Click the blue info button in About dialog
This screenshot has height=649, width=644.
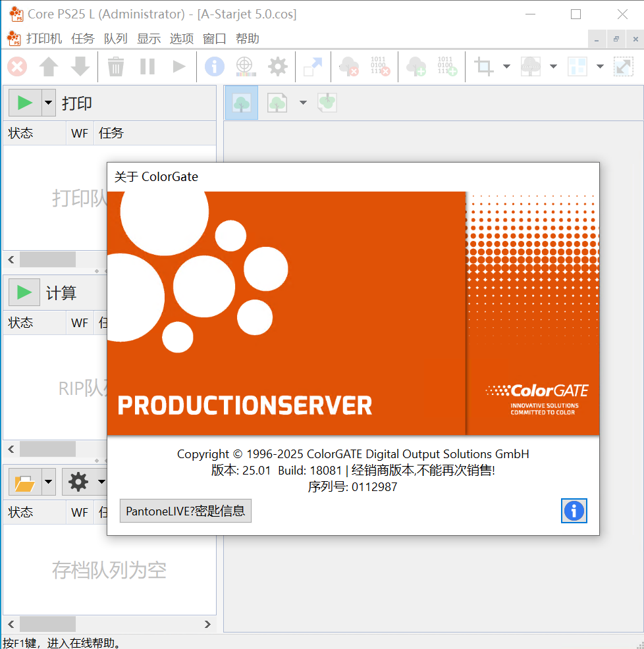(x=574, y=511)
